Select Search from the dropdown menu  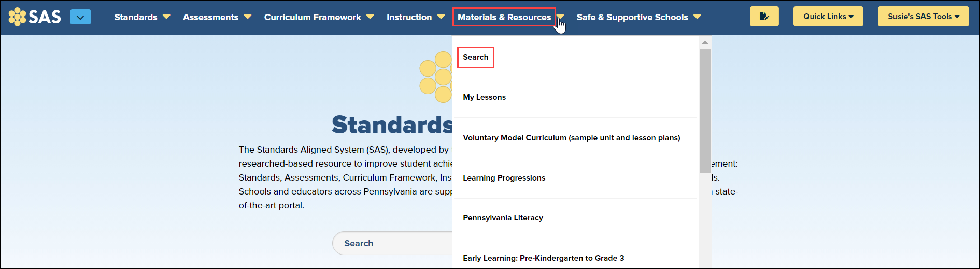475,57
